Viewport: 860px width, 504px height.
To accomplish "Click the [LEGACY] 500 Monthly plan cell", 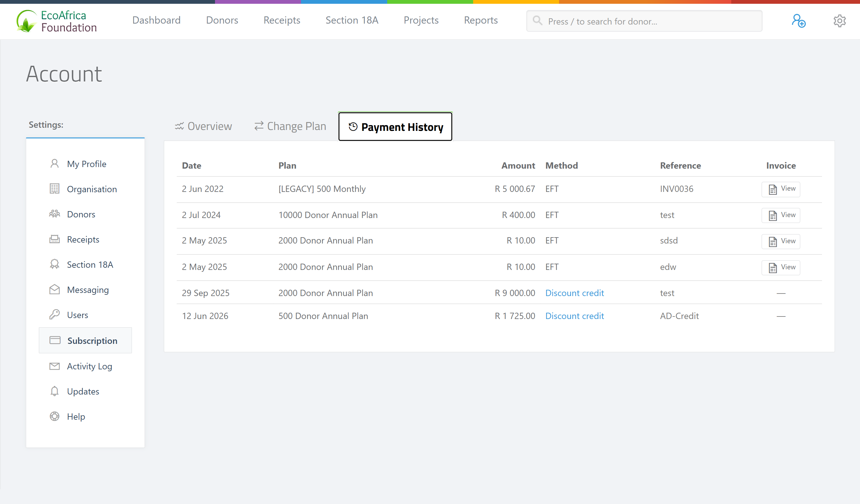I will 322,189.
